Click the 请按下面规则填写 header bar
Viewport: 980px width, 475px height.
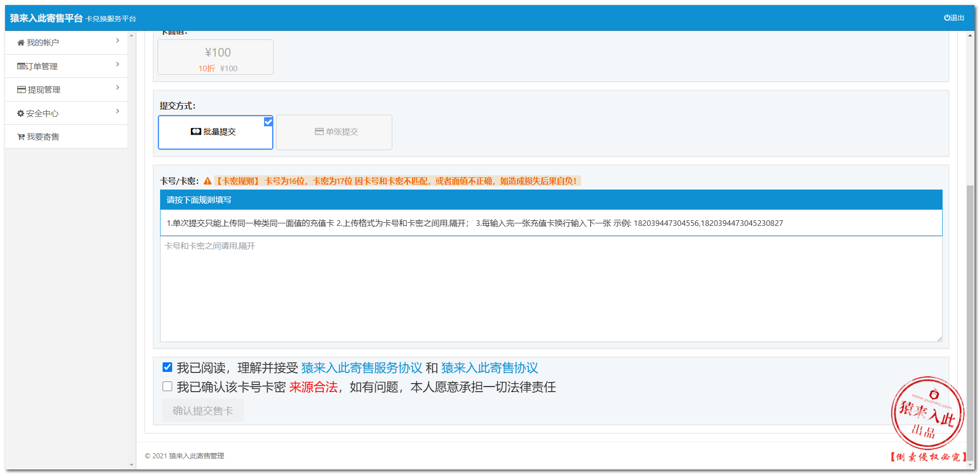pos(551,200)
